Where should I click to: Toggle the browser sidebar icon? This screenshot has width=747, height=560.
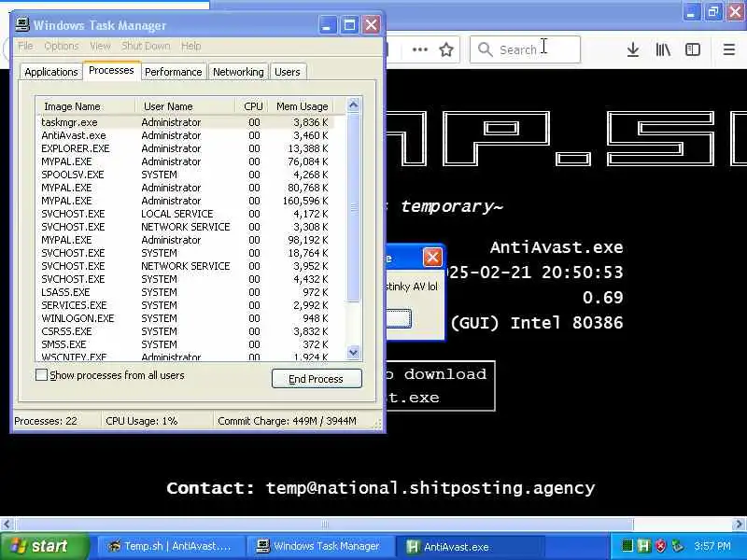(693, 49)
